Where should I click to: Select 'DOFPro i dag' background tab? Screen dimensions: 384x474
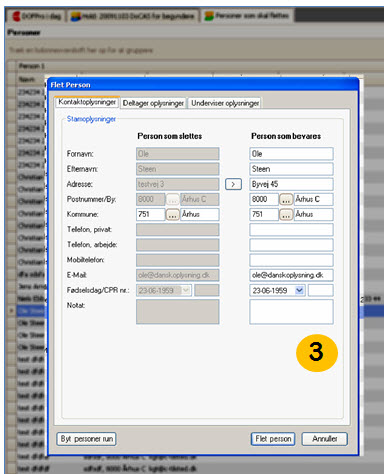click(37, 16)
